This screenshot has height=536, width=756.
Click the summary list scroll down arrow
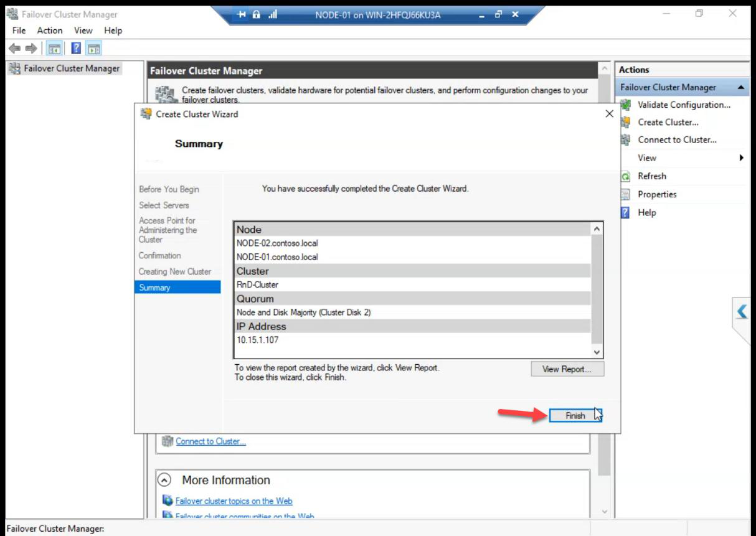click(597, 352)
